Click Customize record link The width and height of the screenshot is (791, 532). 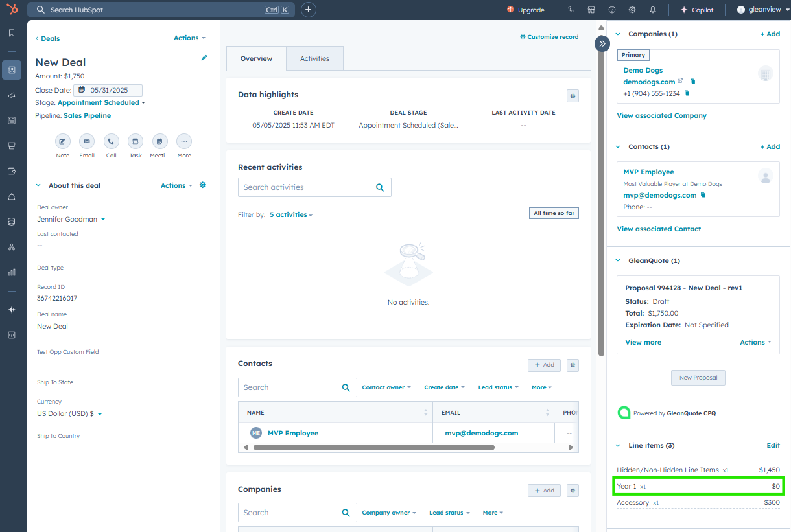click(549, 37)
